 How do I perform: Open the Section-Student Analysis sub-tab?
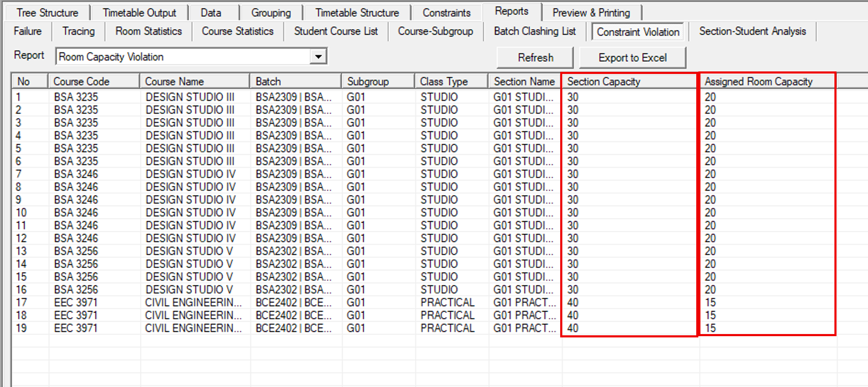pyautogui.click(x=753, y=31)
